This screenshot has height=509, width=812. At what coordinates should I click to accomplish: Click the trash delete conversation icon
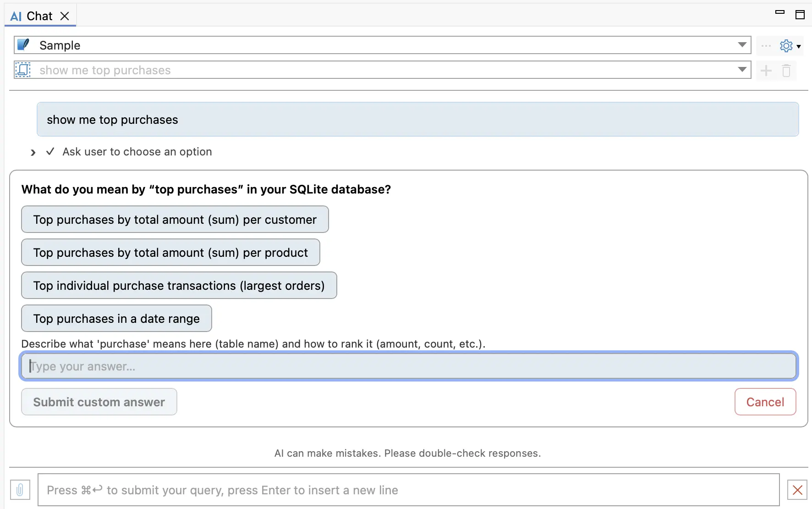[786, 71]
